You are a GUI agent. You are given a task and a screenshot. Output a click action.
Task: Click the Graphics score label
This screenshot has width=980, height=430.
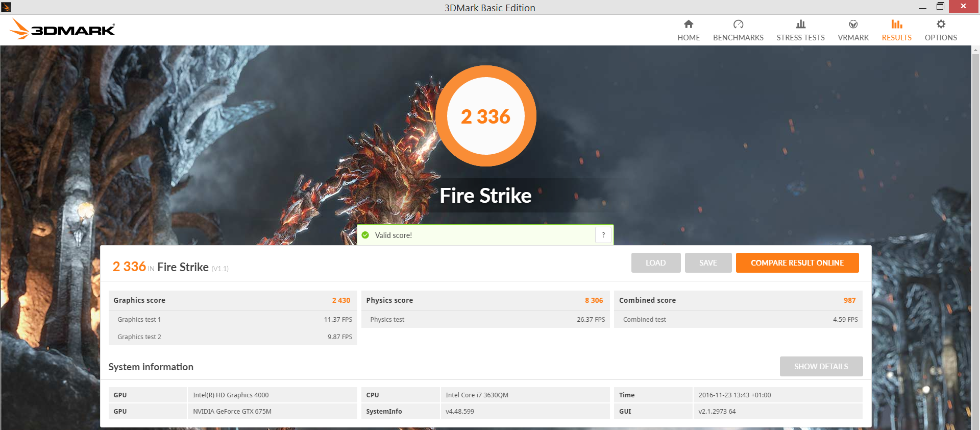pos(139,300)
